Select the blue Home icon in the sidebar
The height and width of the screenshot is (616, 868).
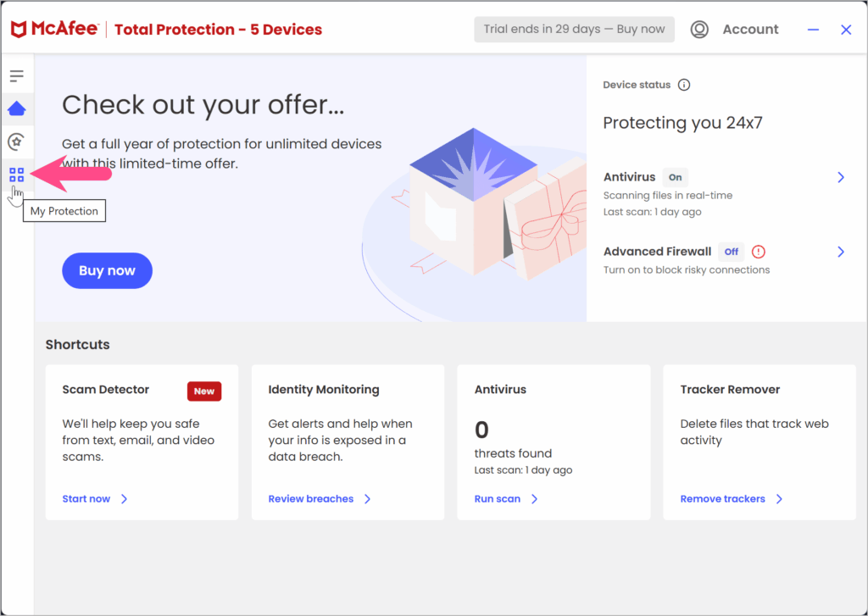tap(18, 108)
